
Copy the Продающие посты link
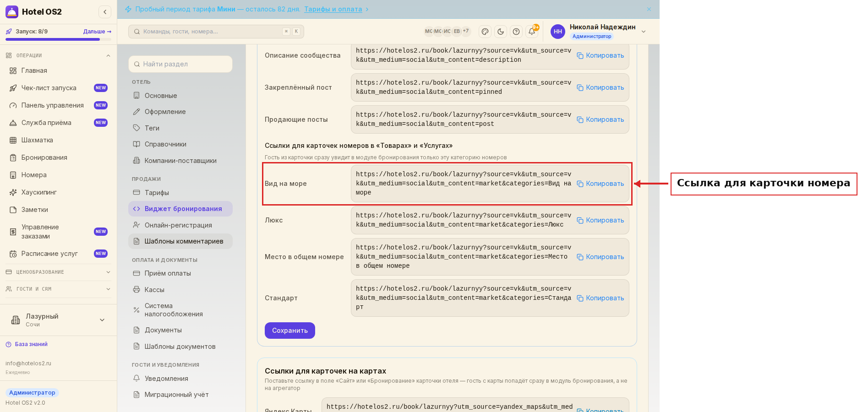coord(601,119)
